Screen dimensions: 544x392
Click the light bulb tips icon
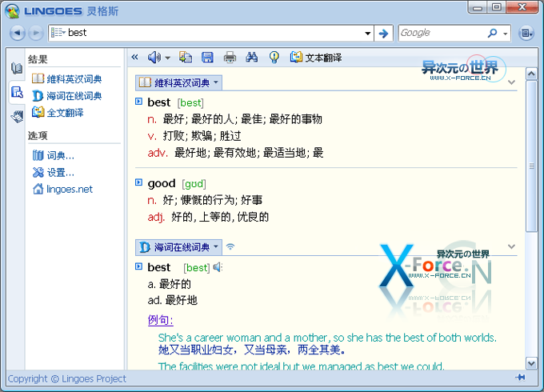pos(274,58)
